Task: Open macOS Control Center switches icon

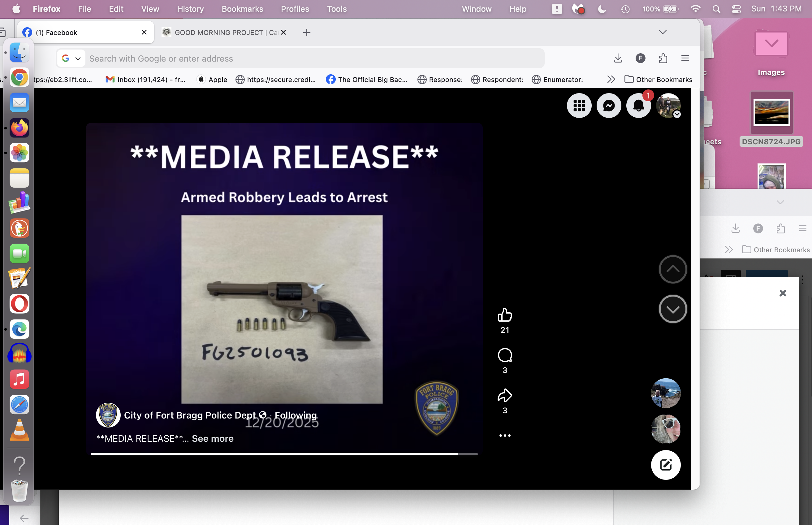Action: [x=736, y=9]
